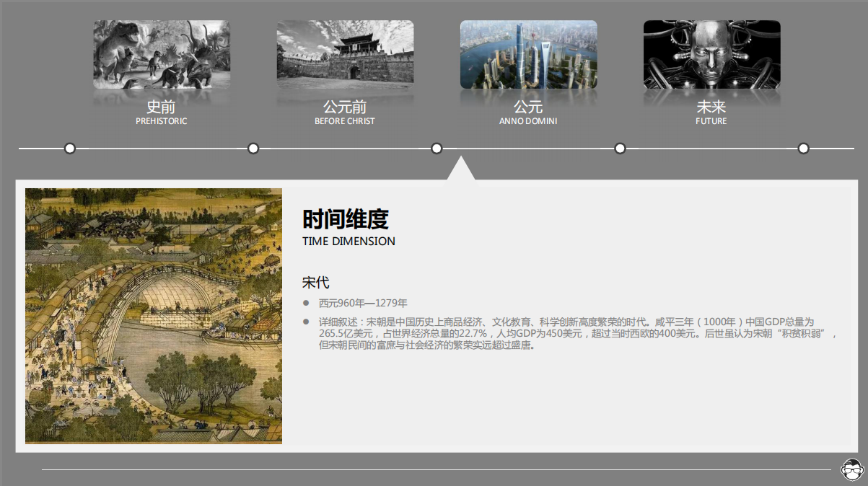The width and height of the screenshot is (868, 486).
Task: Select the 宋代 section title
Action: (x=316, y=283)
